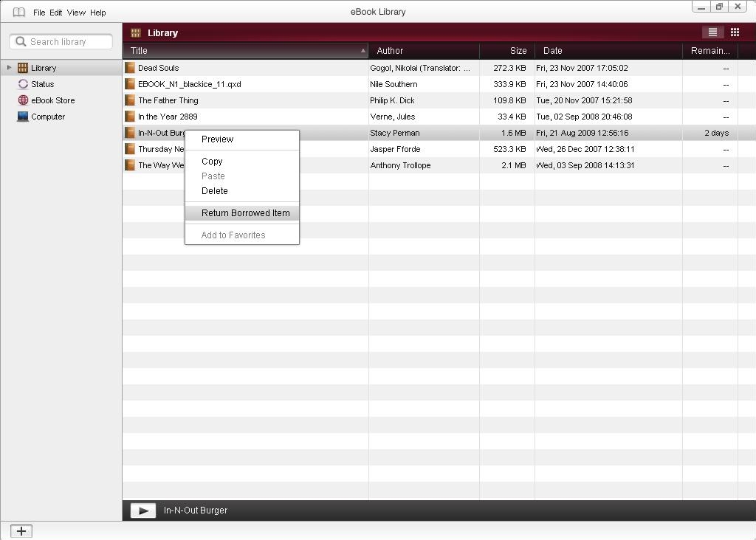Sort by the Date column header
756x540 pixels.
click(x=608, y=51)
